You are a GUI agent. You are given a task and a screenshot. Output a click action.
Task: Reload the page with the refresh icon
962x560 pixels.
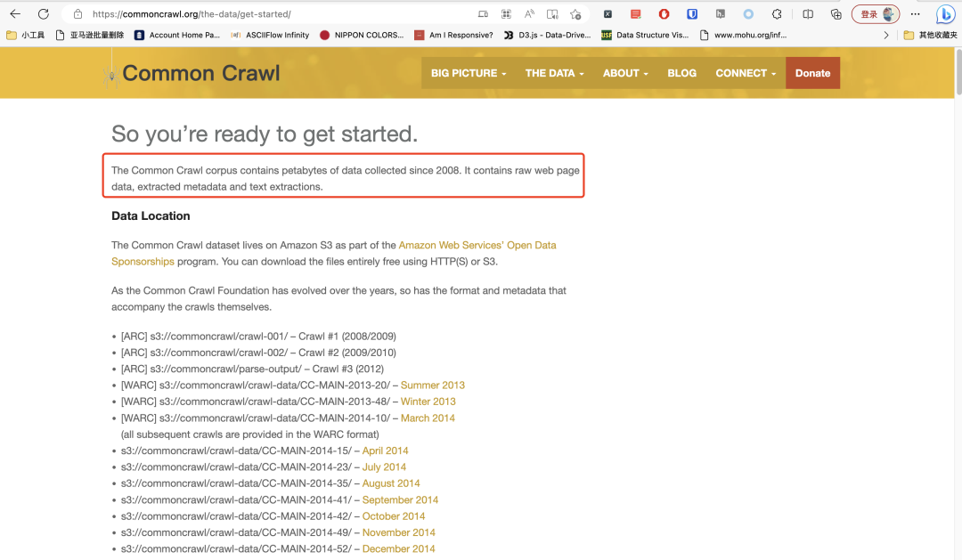pyautogui.click(x=44, y=14)
